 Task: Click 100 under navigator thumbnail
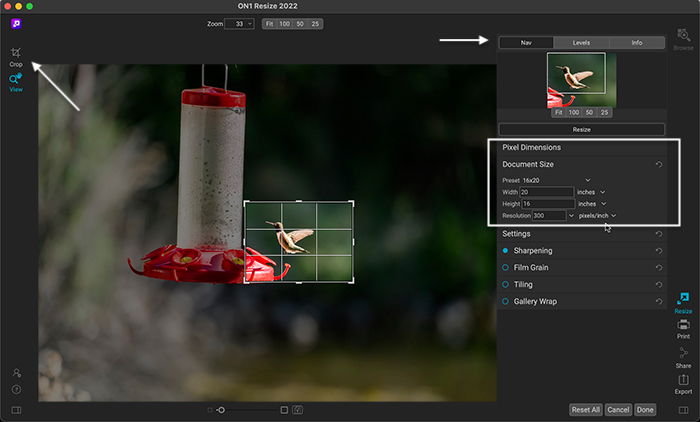574,113
